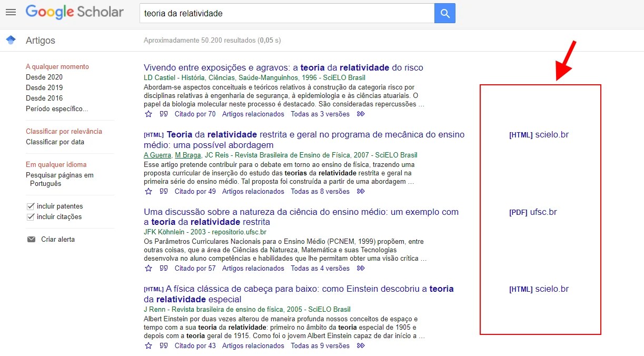644x356 pixels.
Task: Open result 'Vivendo entre exposições e agravos'
Action: tap(283, 67)
